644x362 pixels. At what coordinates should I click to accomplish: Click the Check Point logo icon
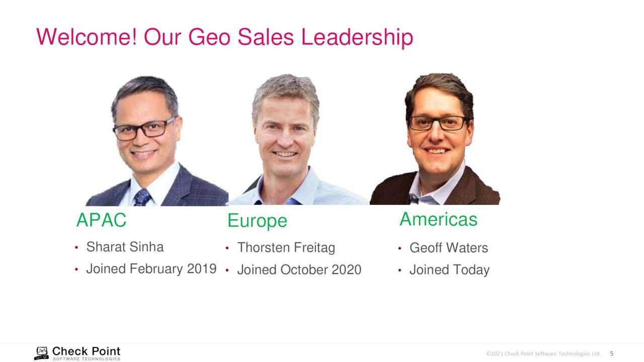[x=41, y=353]
